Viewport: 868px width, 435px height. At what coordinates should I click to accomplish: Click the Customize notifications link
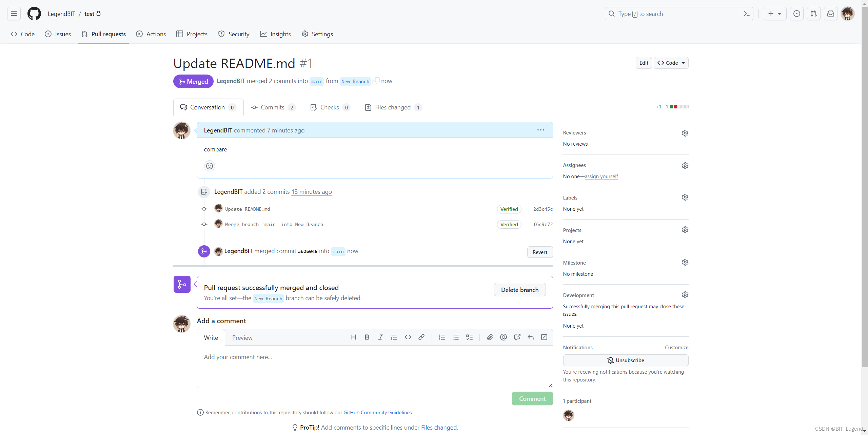[676, 348]
